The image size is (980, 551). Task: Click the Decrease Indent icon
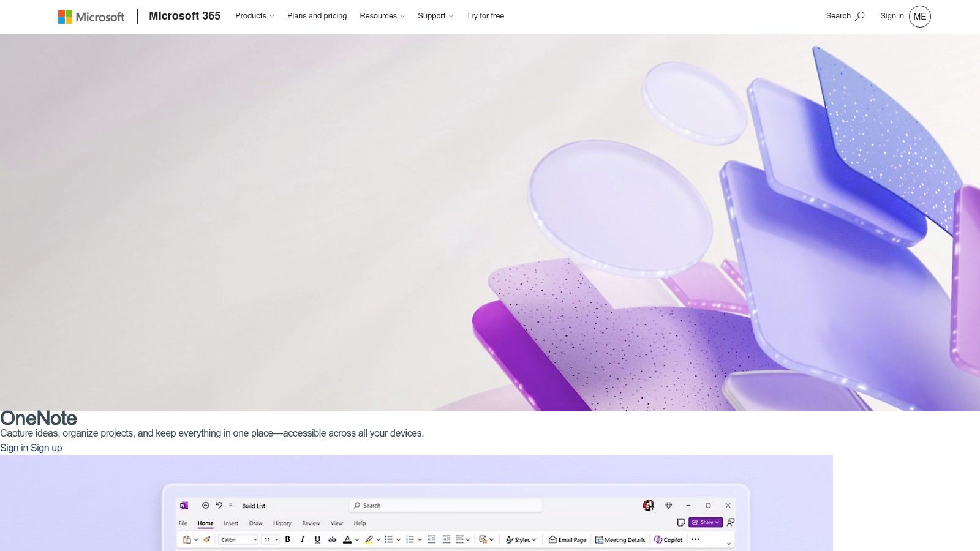point(431,539)
